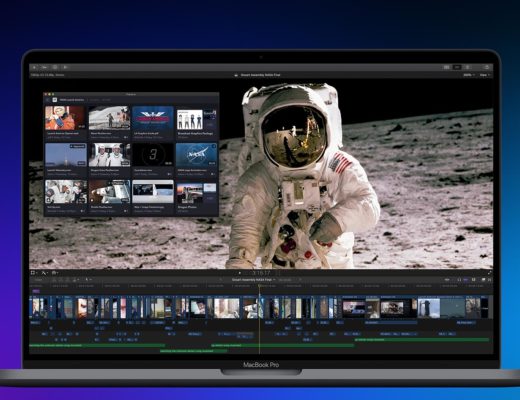Select world map image comps thumbnail
Image resolution: width=520 pixels, height=400 pixels.
click(153, 192)
